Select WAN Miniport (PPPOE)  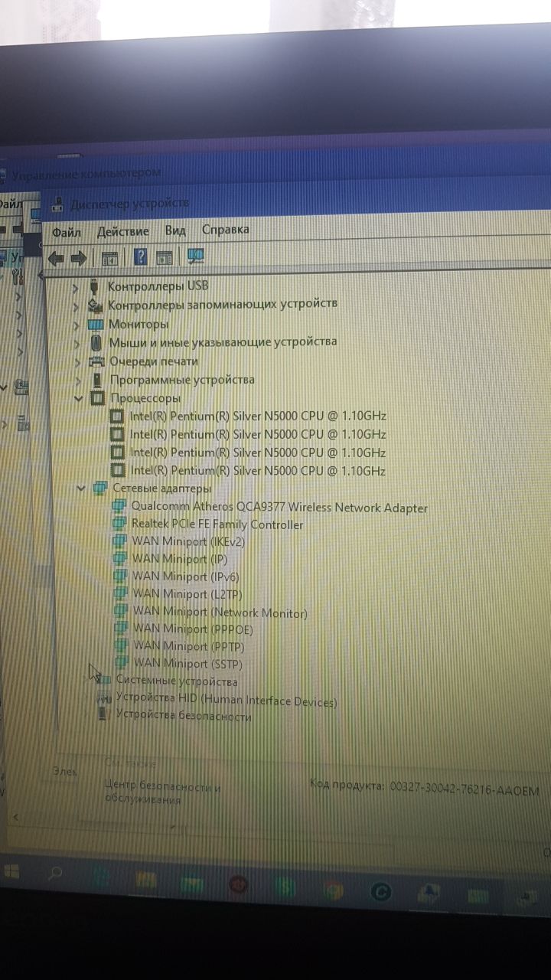(192, 629)
